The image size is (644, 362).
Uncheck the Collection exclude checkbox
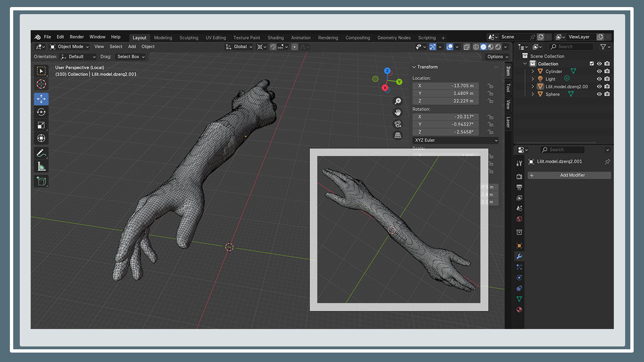[x=592, y=64]
